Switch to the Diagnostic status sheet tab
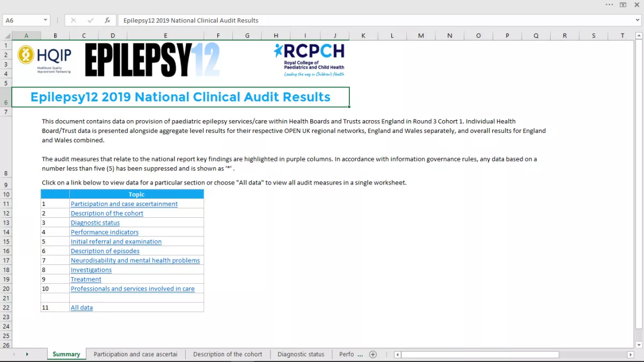 tap(301, 354)
